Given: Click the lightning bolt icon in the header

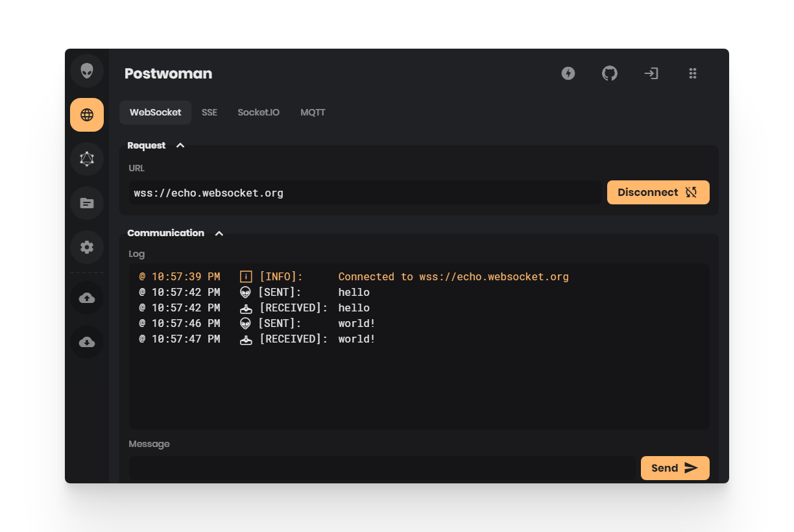Looking at the screenshot, I should coord(568,73).
